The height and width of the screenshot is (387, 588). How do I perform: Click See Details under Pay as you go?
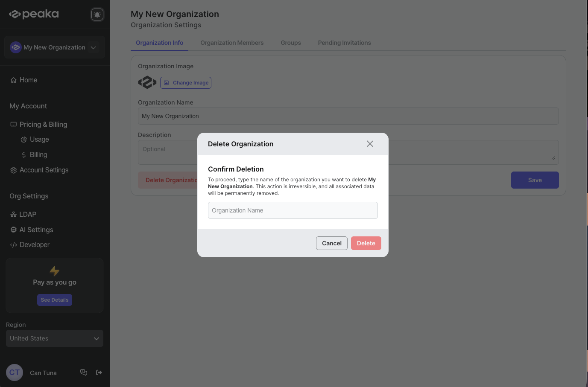pos(54,300)
